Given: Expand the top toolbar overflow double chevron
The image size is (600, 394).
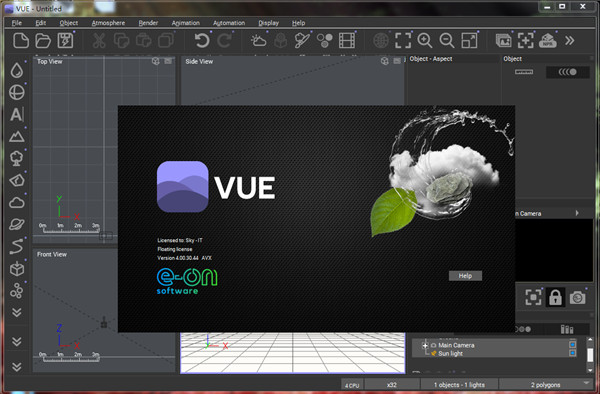Looking at the screenshot, I should pyautogui.click(x=570, y=41).
